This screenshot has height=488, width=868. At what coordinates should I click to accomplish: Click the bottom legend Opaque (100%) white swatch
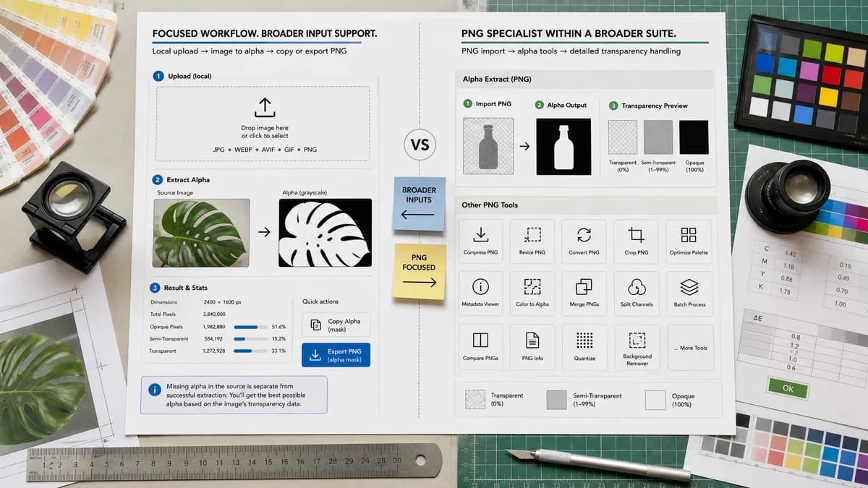coord(655,400)
